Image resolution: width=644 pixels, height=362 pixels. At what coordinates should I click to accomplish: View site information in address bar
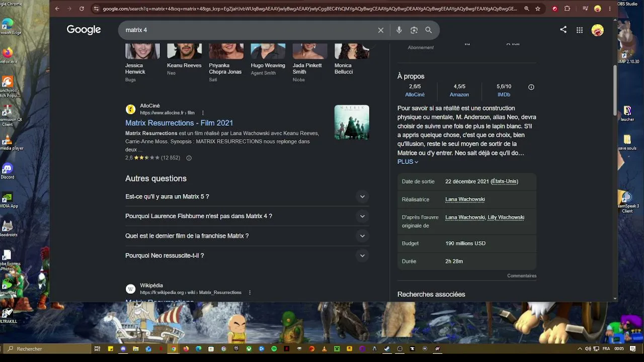[x=96, y=9]
